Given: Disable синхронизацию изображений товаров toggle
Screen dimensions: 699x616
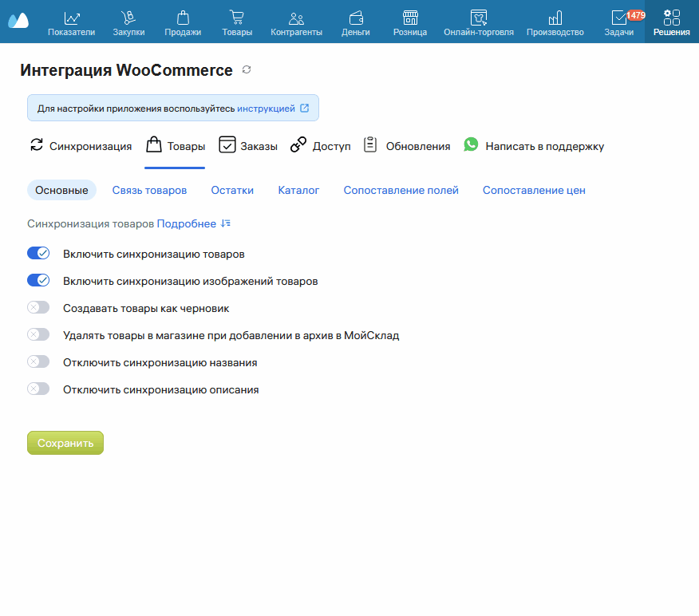Looking at the screenshot, I should click(x=38, y=280).
